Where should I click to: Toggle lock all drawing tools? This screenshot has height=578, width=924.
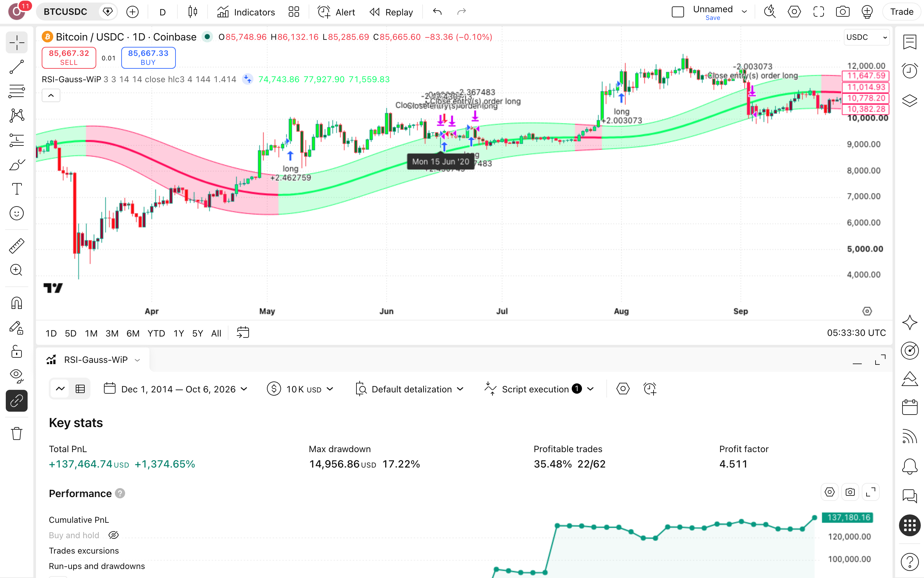click(16, 352)
